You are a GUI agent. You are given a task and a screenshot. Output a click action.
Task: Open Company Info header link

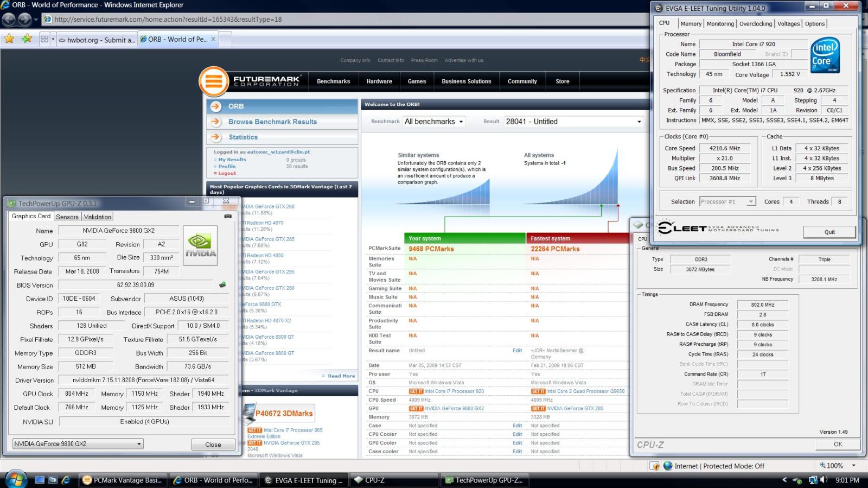coord(355,60)
